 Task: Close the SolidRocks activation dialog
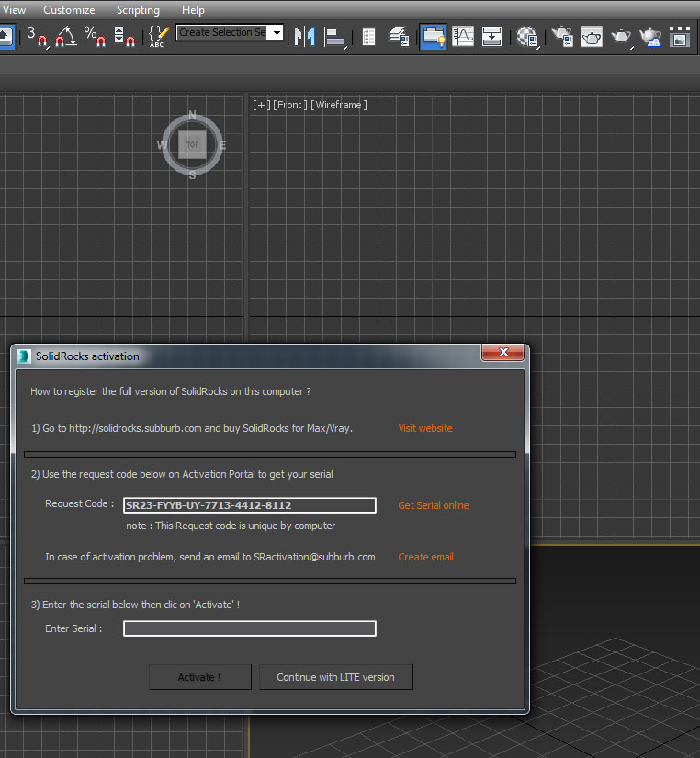503,352
